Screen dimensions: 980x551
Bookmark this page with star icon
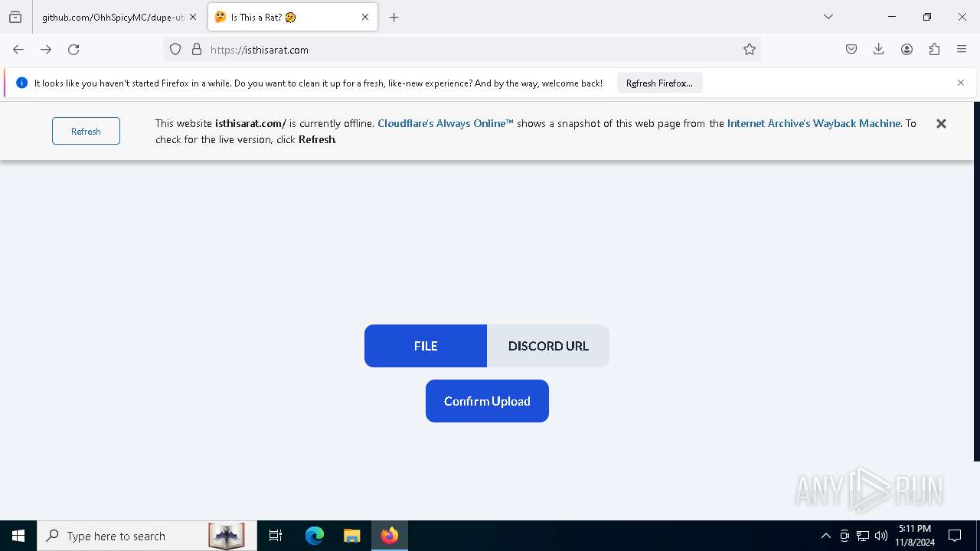pos(750,50)
